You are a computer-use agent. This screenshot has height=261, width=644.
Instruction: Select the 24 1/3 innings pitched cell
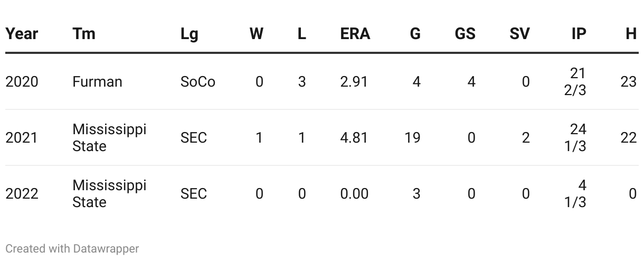pos(575,138)
